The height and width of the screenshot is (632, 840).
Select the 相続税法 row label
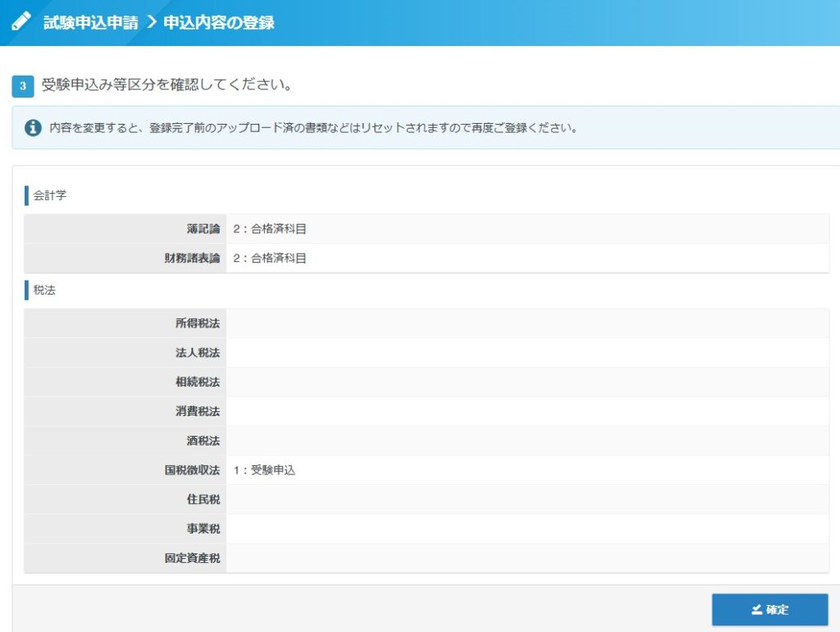point(198,382)
